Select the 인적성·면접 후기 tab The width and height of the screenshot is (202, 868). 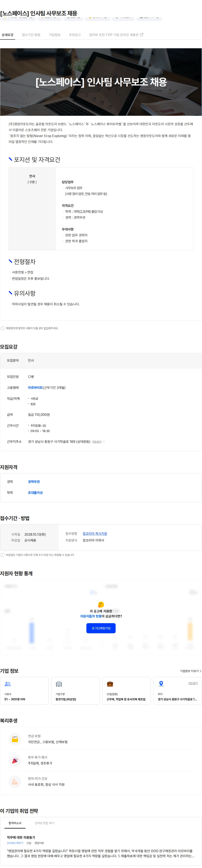tap(44, 823)
